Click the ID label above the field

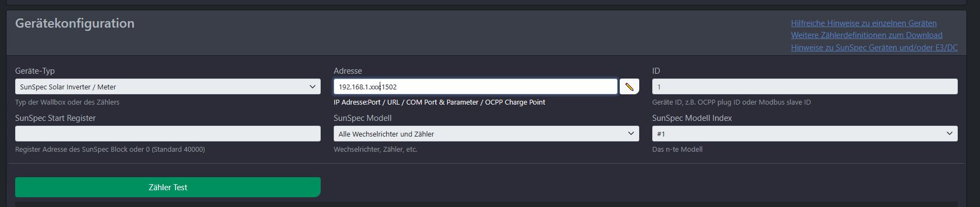pos(656,71)
